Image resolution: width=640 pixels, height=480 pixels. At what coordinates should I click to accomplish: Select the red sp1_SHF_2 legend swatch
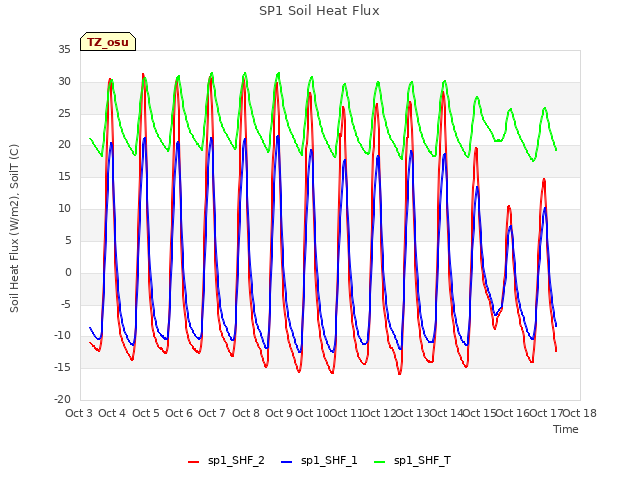click(x=193, y=462)
